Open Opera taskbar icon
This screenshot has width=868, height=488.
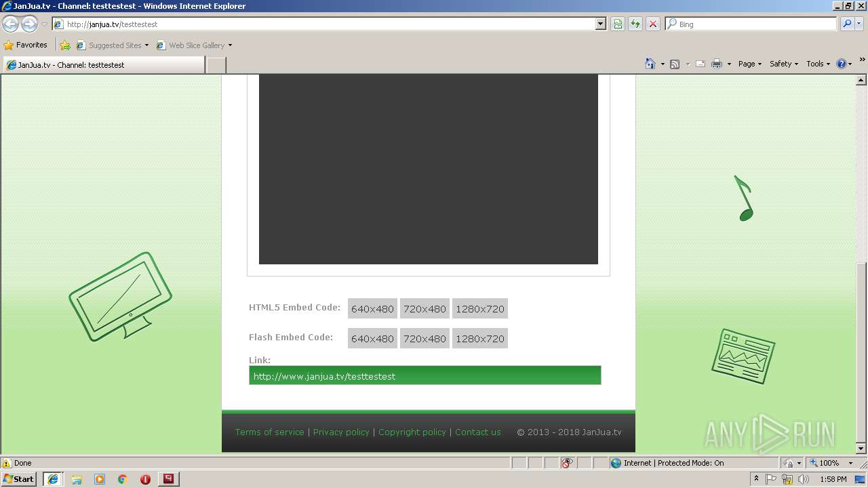tap(145, 479)
